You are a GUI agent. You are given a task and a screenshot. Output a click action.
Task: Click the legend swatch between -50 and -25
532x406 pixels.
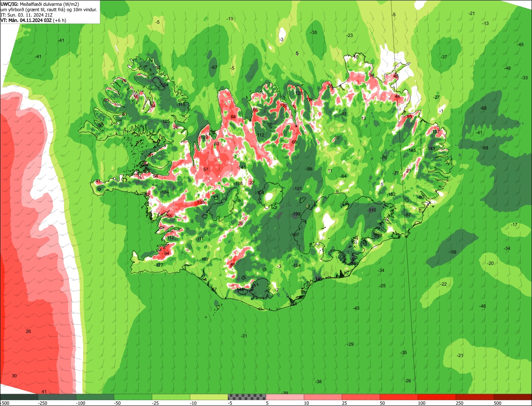point(133,397)
